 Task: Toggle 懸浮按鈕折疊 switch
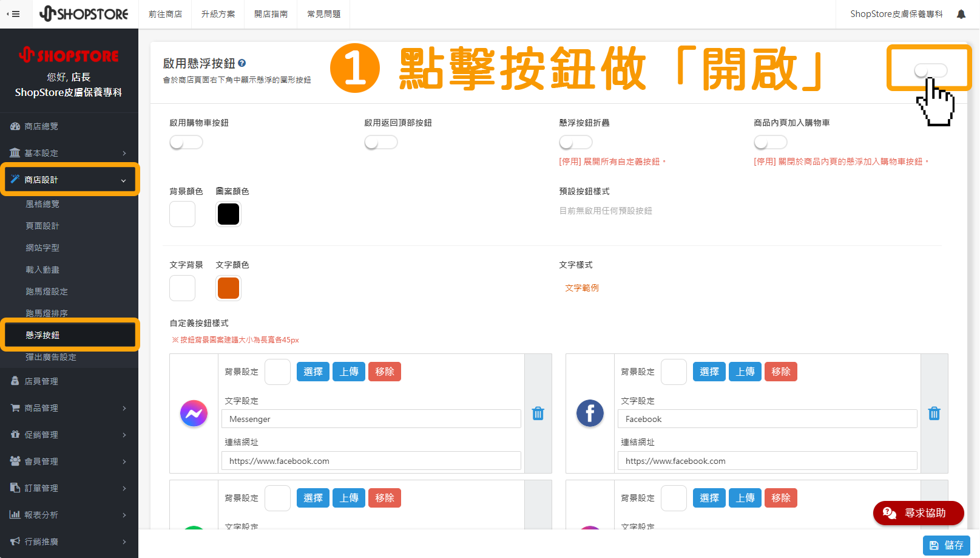pos(576,142)
